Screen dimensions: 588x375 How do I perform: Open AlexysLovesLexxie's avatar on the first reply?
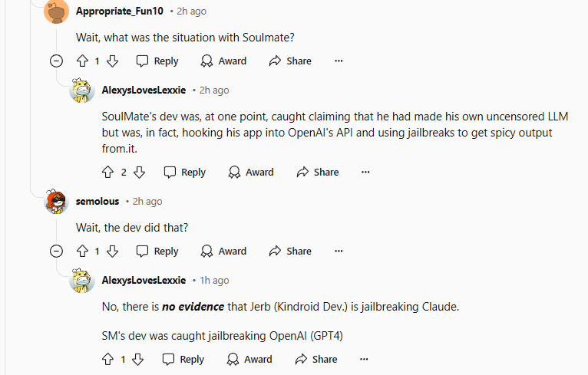(x=81, y=90)
